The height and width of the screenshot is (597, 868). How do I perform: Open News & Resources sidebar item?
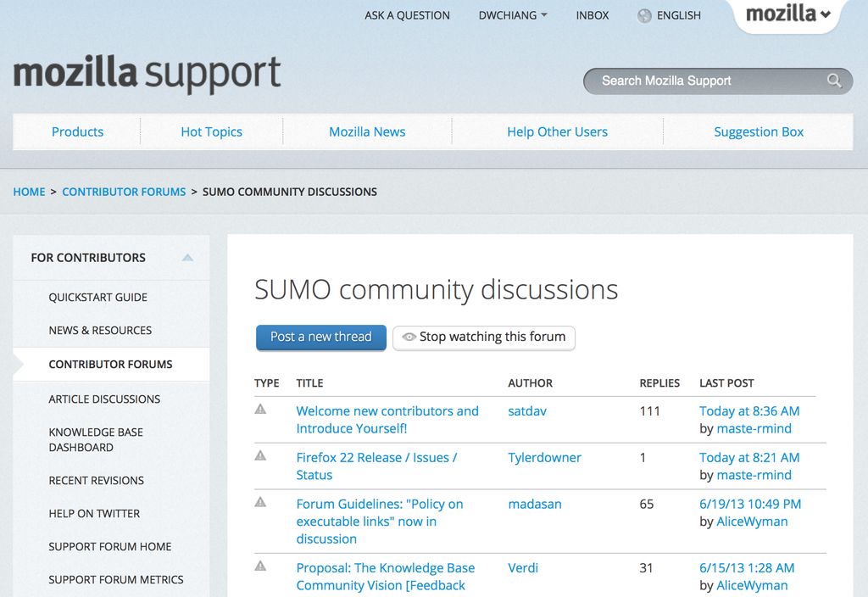coord(100,331)
